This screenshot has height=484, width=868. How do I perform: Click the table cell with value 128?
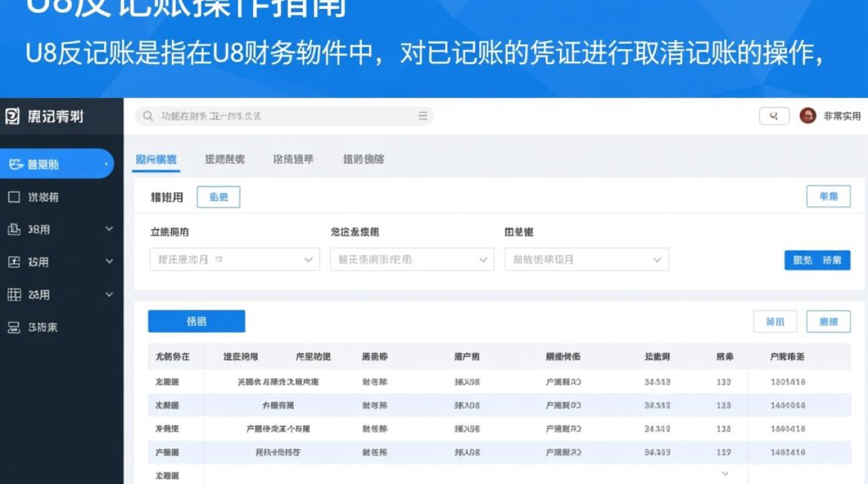[724, 429]
